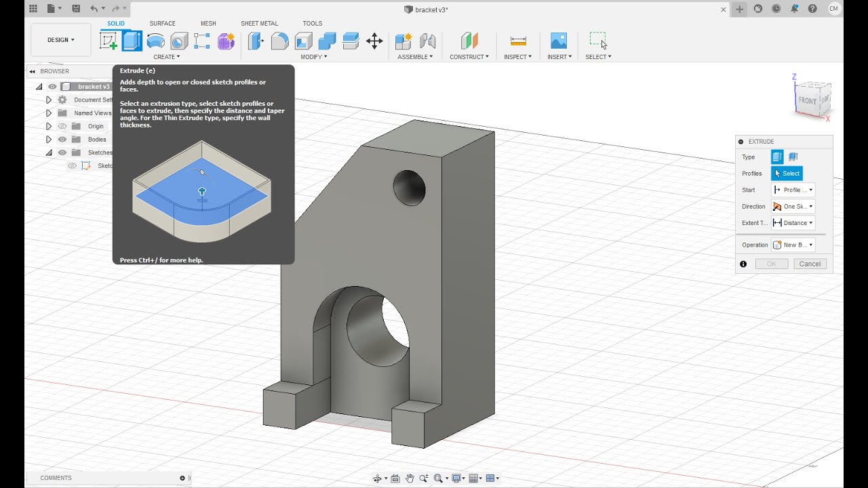Select the Zoom tool
Viewport: 868px width, 488px height.
tap(424, 479)
